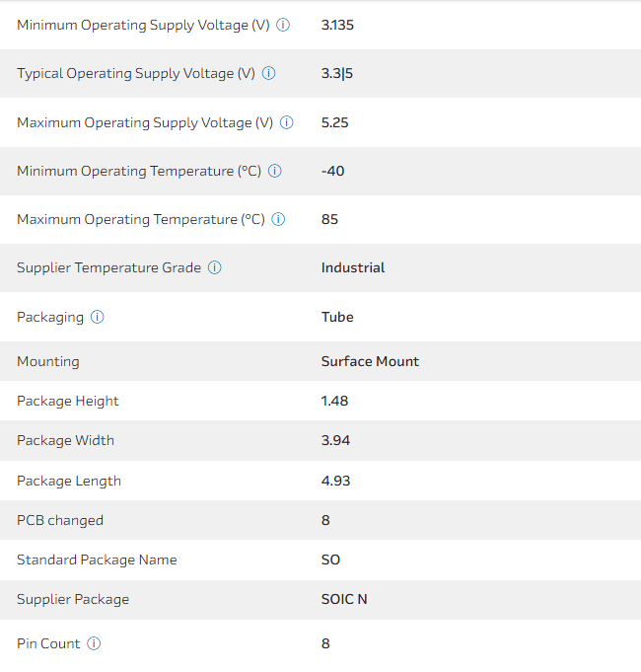Select the Tube packaging value

337,317
